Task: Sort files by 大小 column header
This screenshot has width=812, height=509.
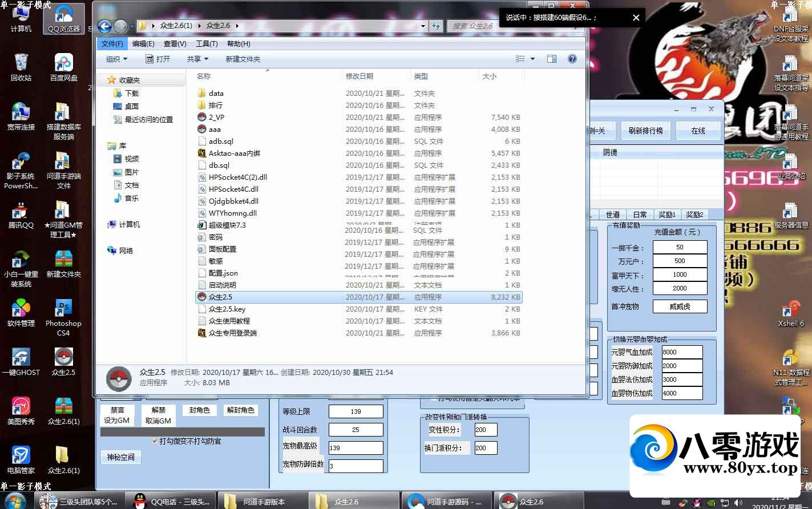Action: 501,76
